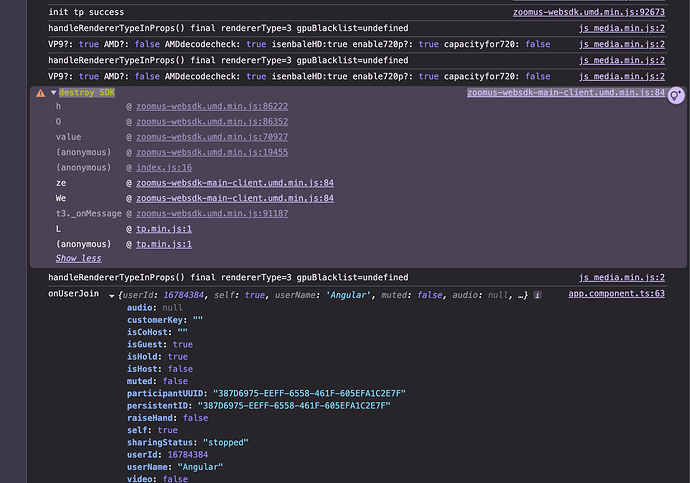Click the isHost: false property

[160, 369]
